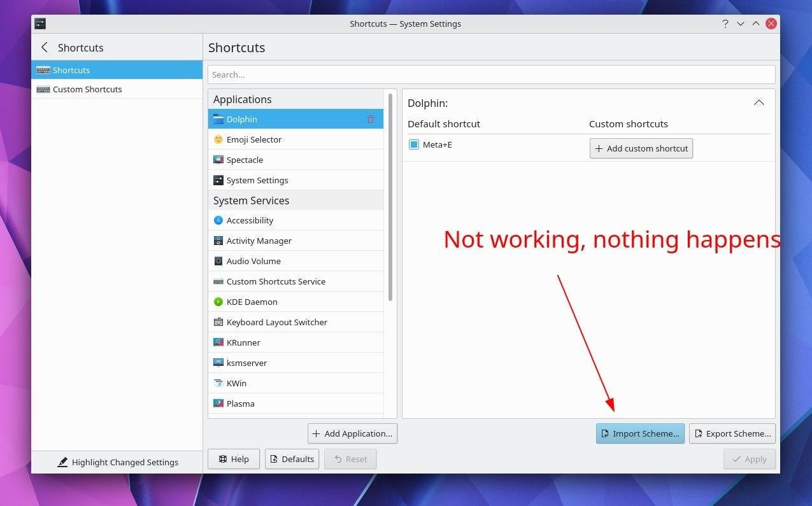Click keyboard icon beside sidebar Shortcuts

tap(43, 70)
